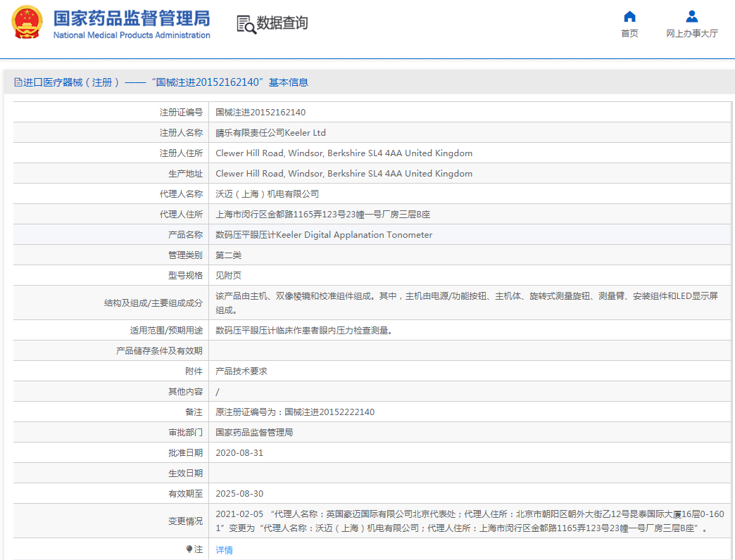Viewport: 735px width, 560px height.
Task: Go to 首页 home icon
Action: point(629,17)
